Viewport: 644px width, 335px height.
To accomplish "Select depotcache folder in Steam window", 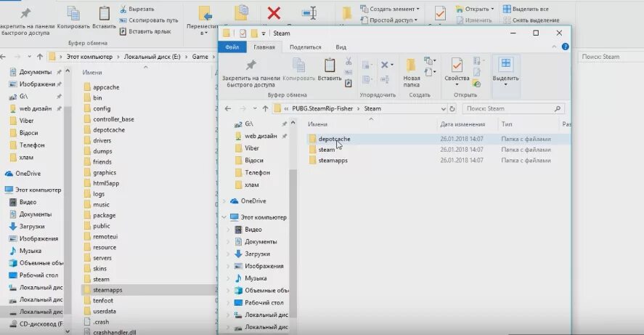I will (334, 139).
